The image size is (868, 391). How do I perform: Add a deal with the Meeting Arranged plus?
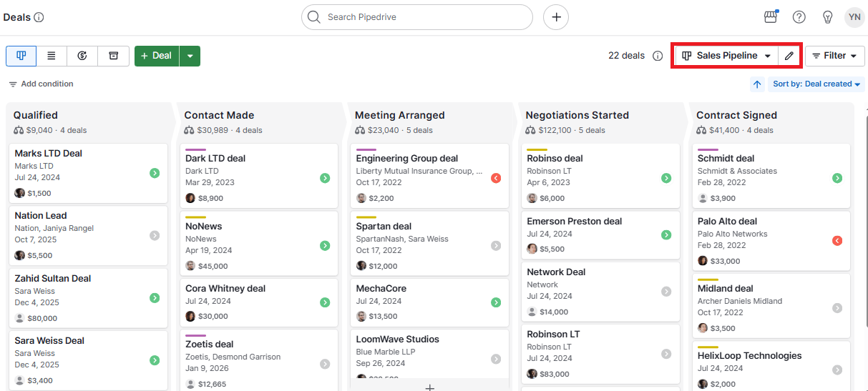(x=429, y=387)
